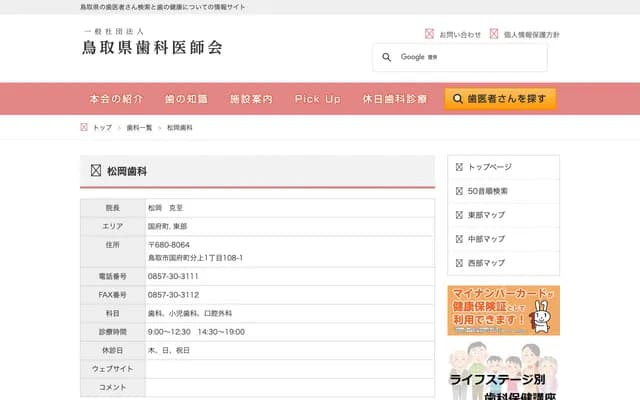Follow 歯科一覧 breadcrumb link
The height and width of the screenshot is (400, 640).
point(140,128)
